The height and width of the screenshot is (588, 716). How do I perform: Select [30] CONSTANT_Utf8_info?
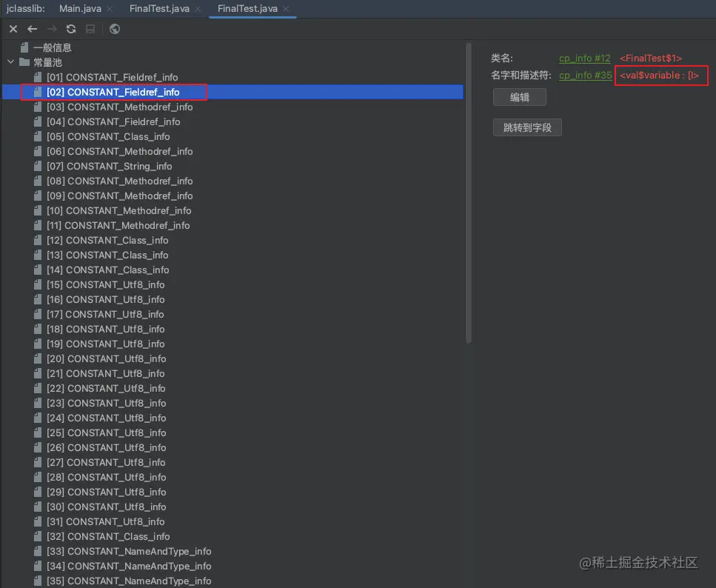tap(107, 507)
